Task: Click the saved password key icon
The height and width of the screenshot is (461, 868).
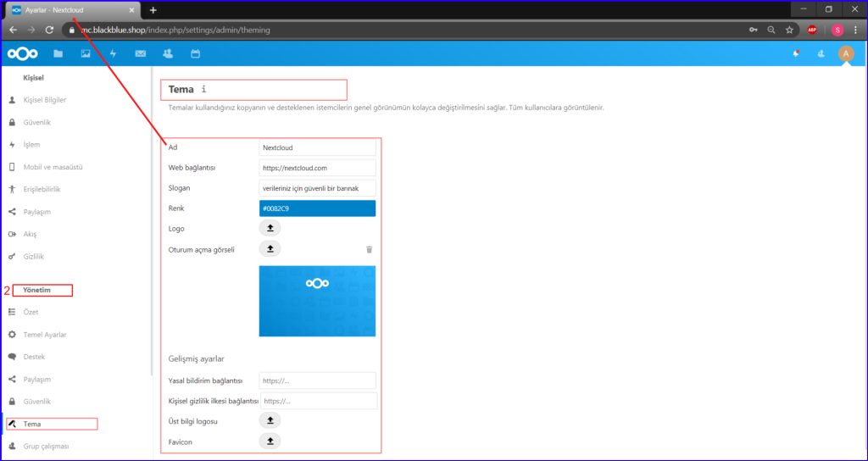Action: point(754,30)
